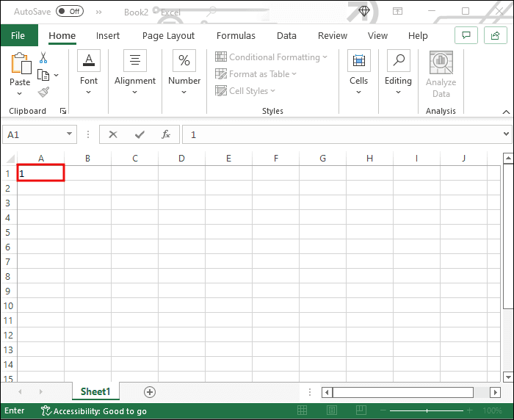Image resolution: width=514 pixels, height=420 pixels.
Task: Open Format as Table dropdown
Action: point(256,74)
